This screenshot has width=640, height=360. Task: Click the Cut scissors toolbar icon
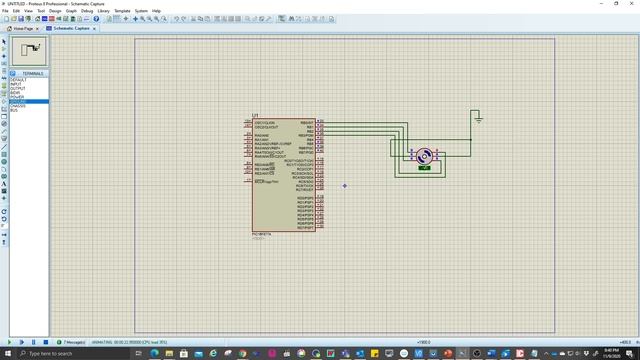[193, 19]
